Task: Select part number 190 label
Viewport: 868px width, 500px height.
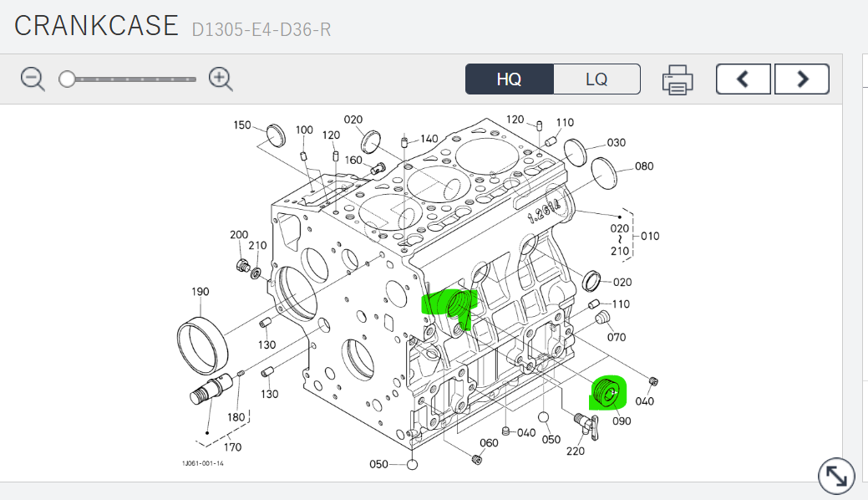Action: coord(200,292)
